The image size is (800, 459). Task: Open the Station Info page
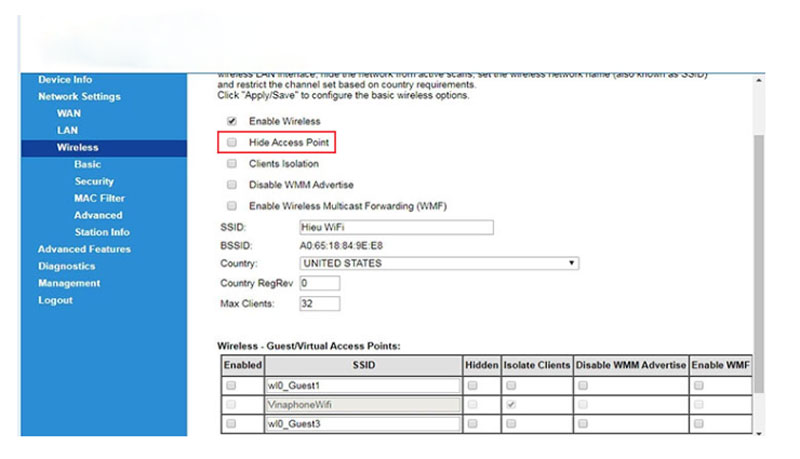(x=102, y=232)
